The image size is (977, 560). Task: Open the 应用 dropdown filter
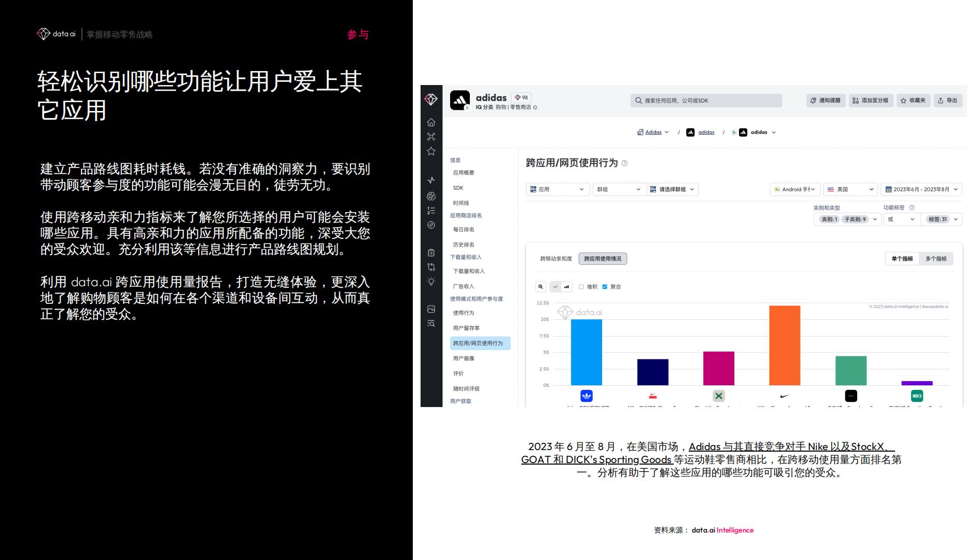[x=557, y=189]
